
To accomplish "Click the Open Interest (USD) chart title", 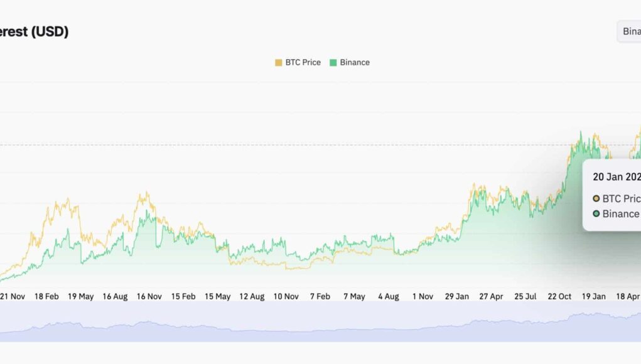I will tap(34, 31).
